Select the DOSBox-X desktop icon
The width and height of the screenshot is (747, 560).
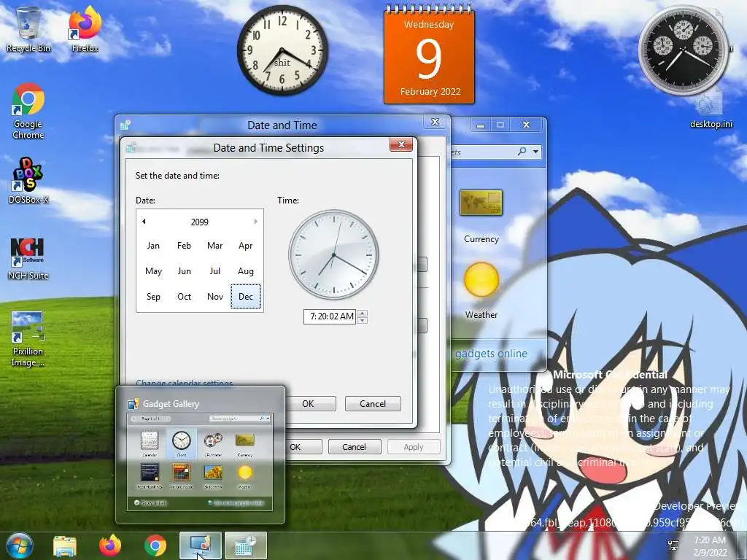tap(28, 181)
